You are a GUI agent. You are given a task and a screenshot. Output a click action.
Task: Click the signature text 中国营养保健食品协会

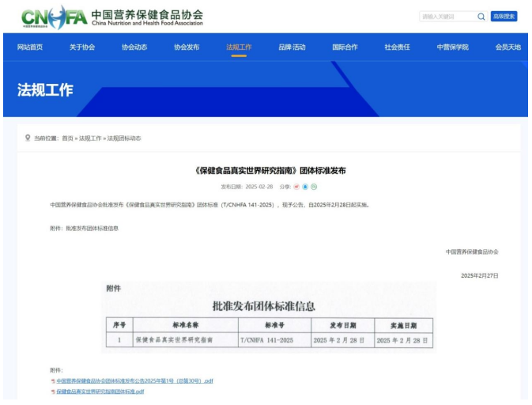[x=472, y=252]
